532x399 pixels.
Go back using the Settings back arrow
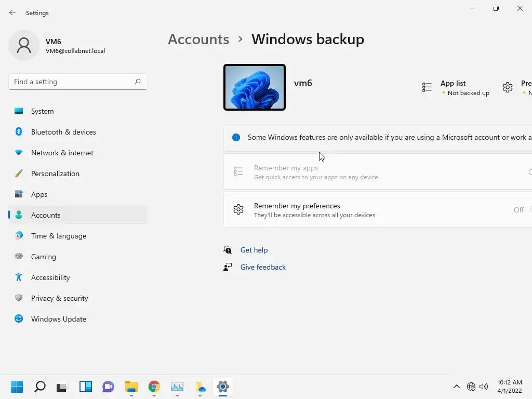(x=12, y=13)
